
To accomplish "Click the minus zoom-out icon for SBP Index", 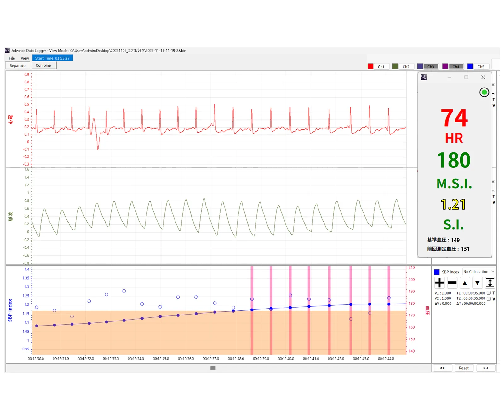I will point(452,283).
